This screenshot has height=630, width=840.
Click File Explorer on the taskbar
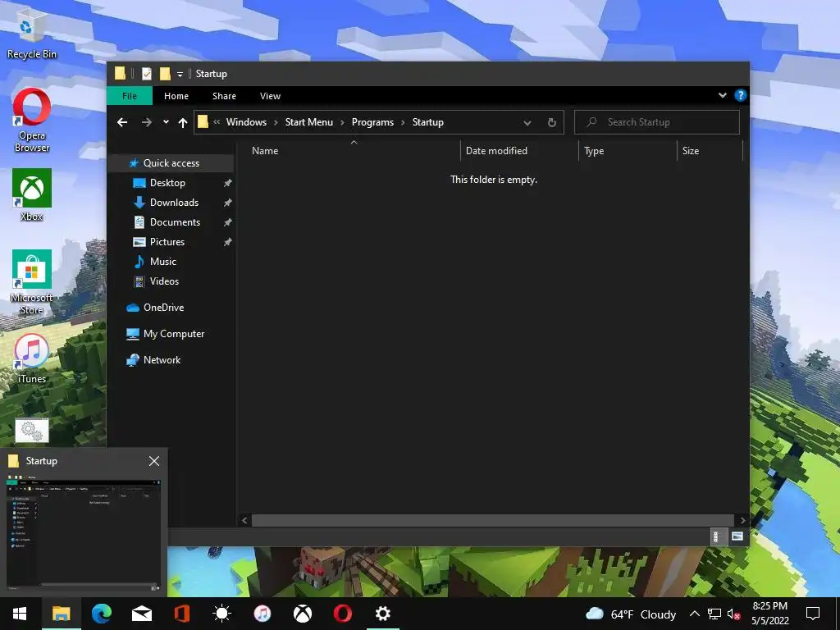click(x=61, y=614)
